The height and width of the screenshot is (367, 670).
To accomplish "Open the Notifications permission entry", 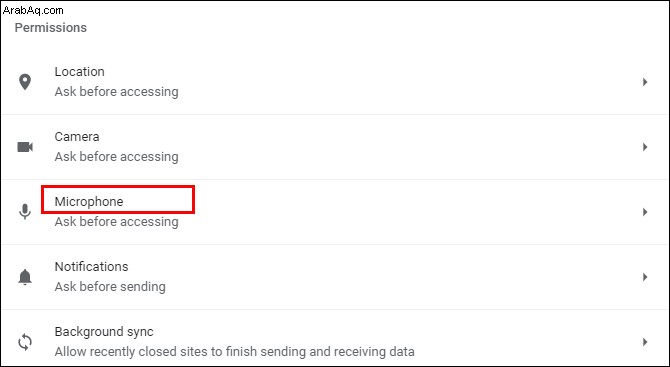I will [335, 277].
